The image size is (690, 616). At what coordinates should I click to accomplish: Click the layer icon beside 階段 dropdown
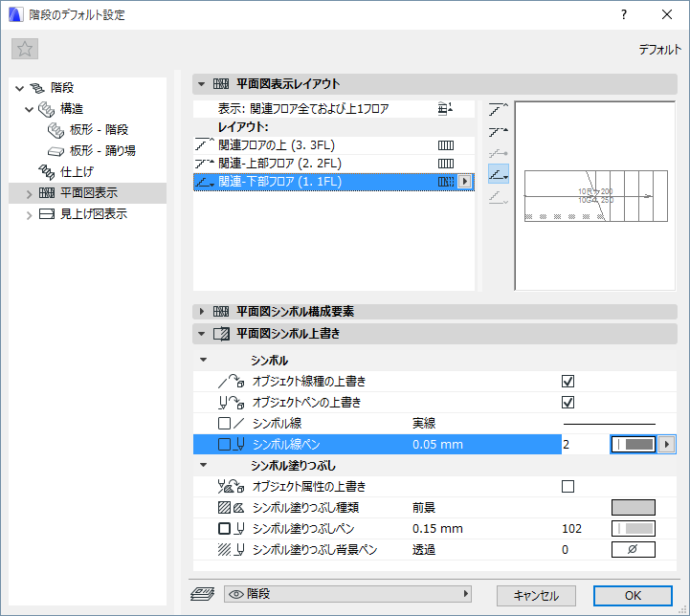203,594
